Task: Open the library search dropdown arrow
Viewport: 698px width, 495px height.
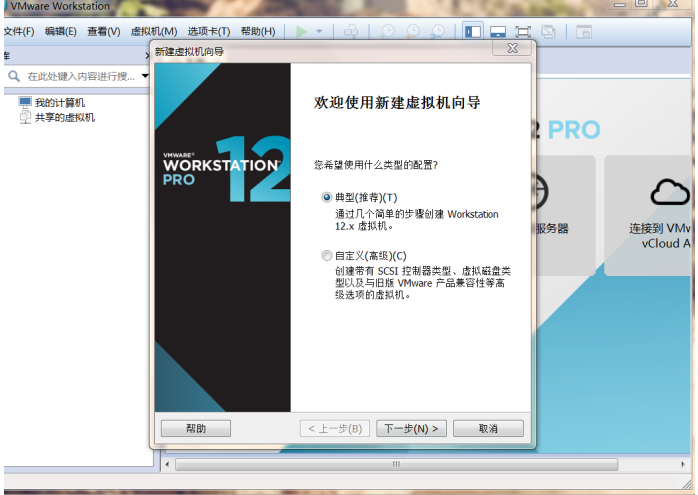Action: pyautogui.click(x=145, y=76)
